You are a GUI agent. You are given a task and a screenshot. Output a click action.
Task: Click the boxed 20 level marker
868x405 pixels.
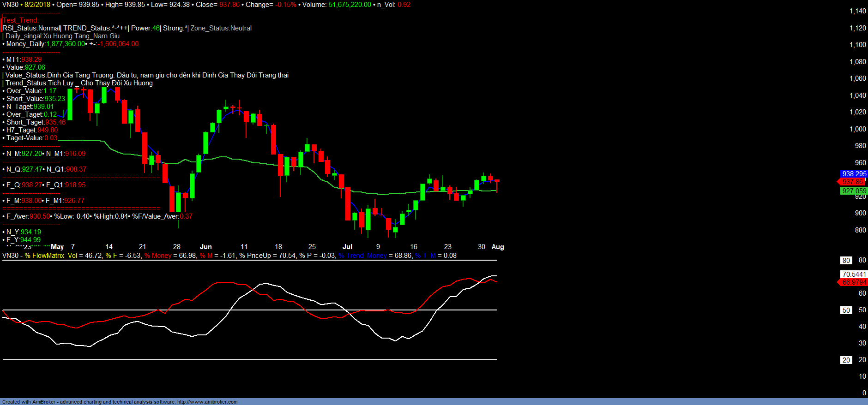[846, 360]
